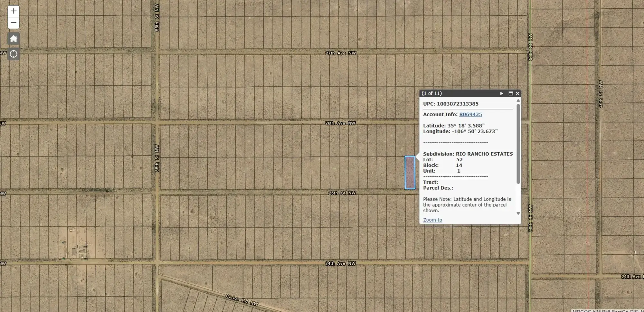The width and height of the screenshot is (644, 312).
Task: Maximize the parcel info popup
Action: click(510, 93)
